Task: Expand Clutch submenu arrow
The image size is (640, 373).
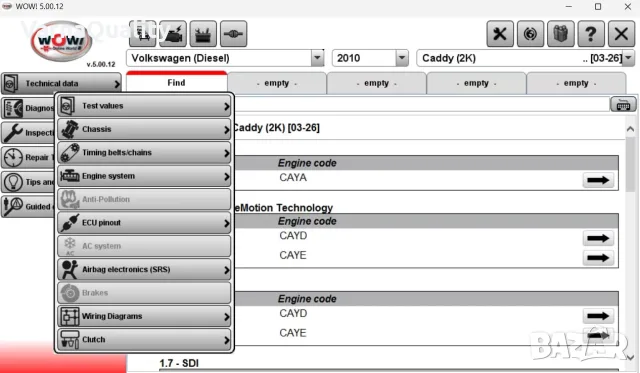Action: [227, 340]
